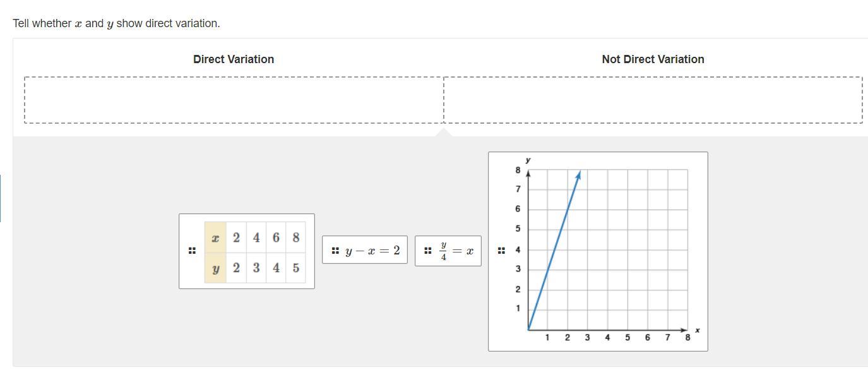868x375 pixels.
Task: Click the origin point of the graph
Action: (x=528, y=330)
